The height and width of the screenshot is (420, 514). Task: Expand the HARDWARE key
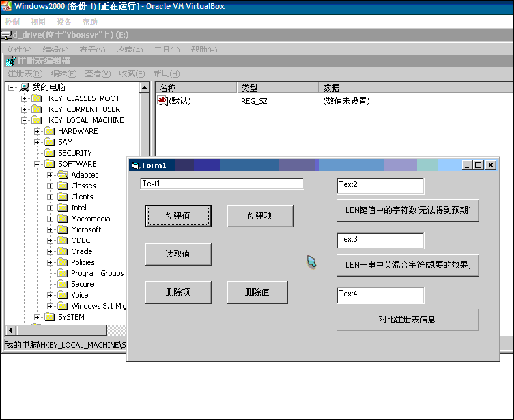point(38,132)
